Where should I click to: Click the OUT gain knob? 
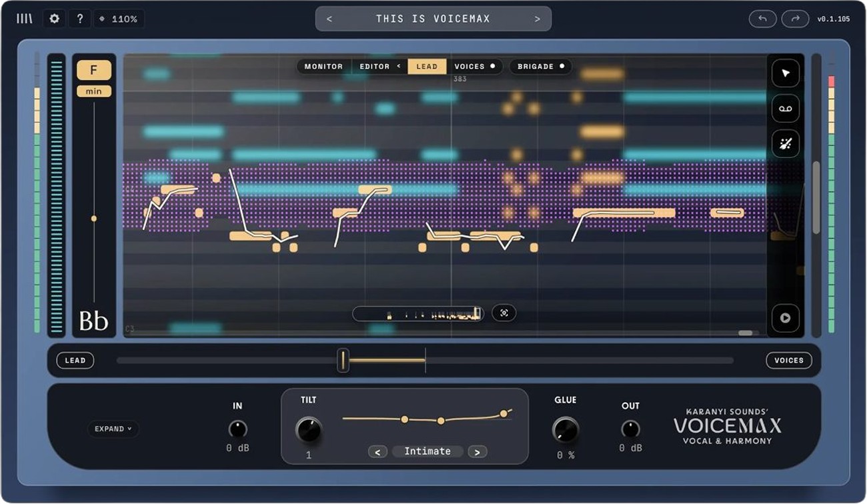click(x=630, y=429)
